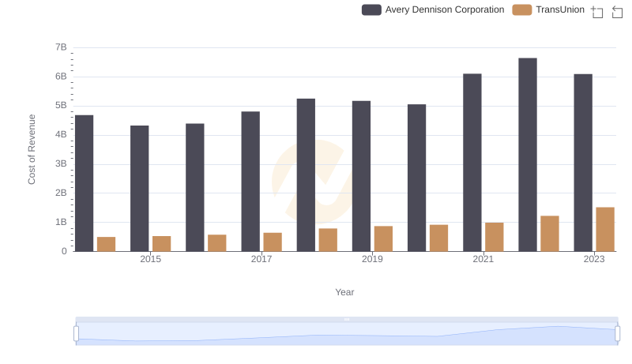
Task: Click the 2019 x-axis label
Action: 372,259
